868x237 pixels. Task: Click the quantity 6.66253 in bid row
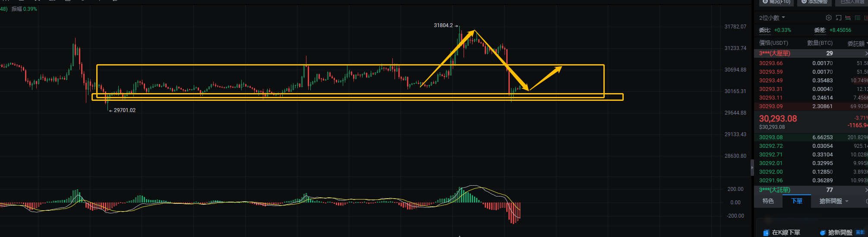click(823, 137)
